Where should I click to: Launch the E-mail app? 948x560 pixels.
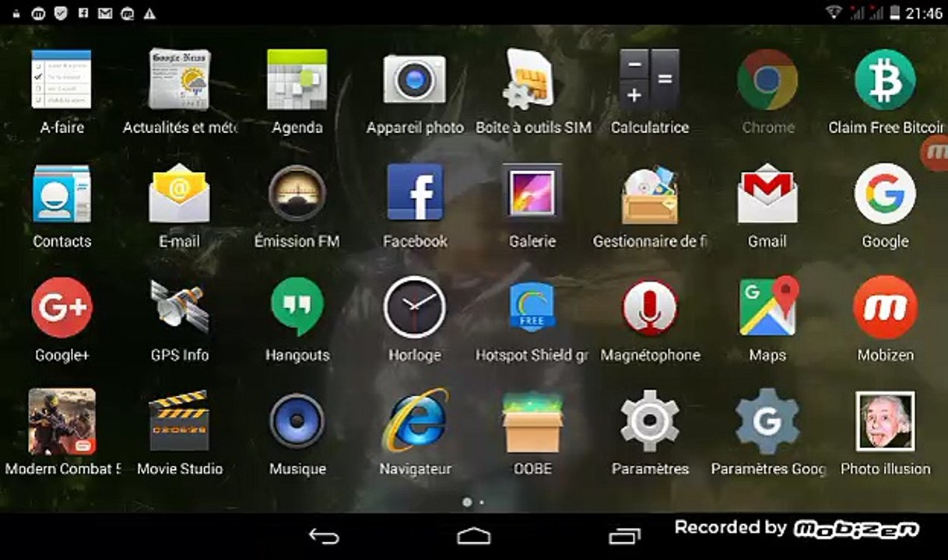point(179,193)
